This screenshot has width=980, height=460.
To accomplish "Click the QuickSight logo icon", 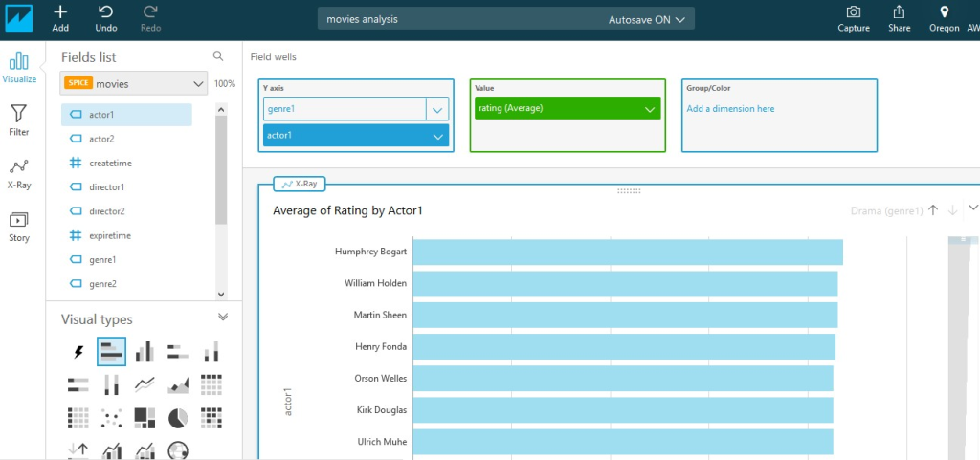I will [x=18, y=18].
